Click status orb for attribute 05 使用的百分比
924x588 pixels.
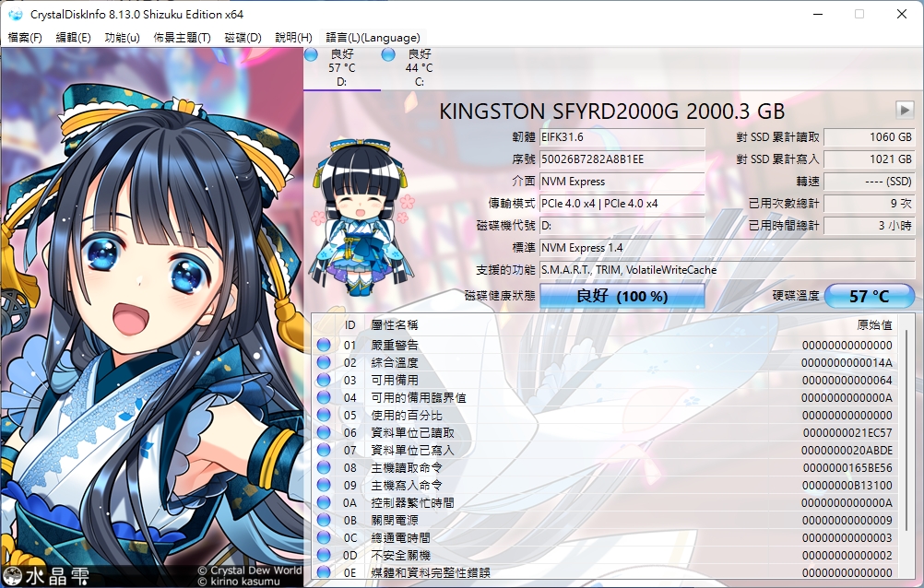[324, 415]
